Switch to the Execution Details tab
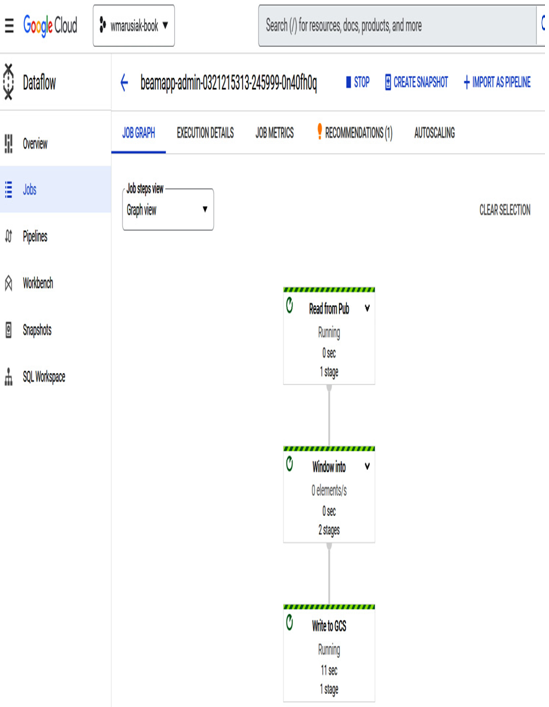 coord(205,133)
